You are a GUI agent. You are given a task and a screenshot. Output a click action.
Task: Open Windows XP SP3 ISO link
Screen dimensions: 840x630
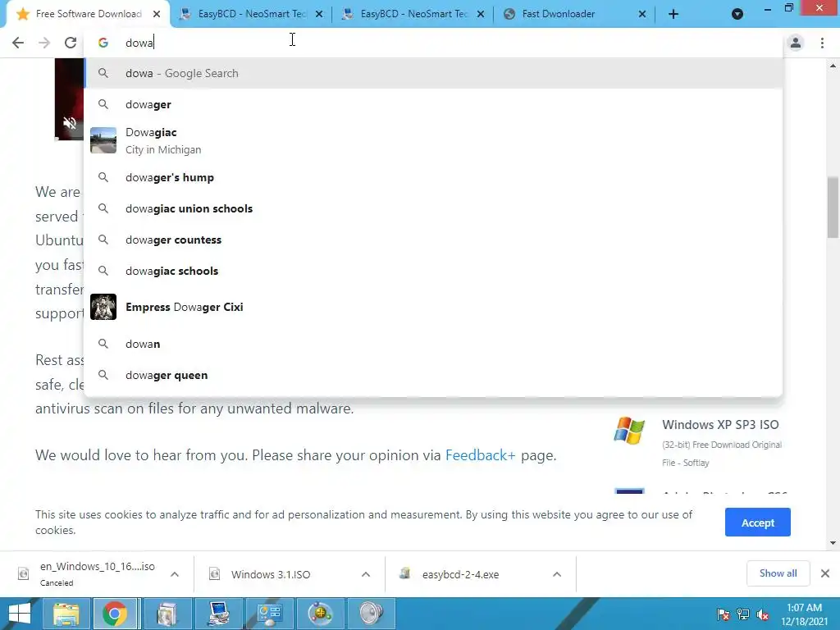click(x=720, y=425)
